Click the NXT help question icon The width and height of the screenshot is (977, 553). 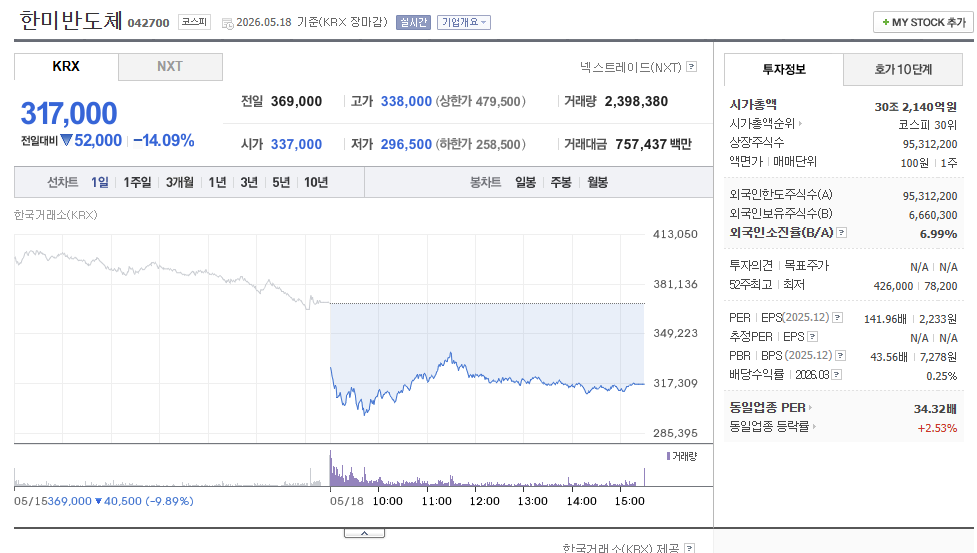click(692, 67)
